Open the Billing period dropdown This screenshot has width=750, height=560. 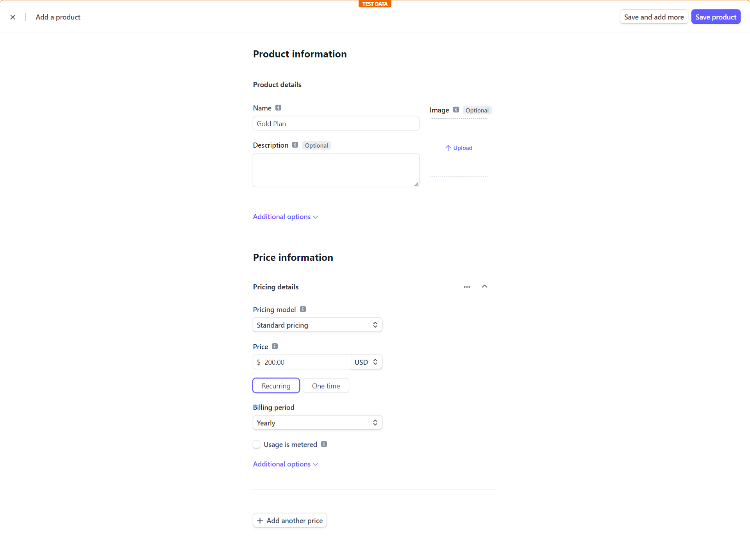point(317,423)
